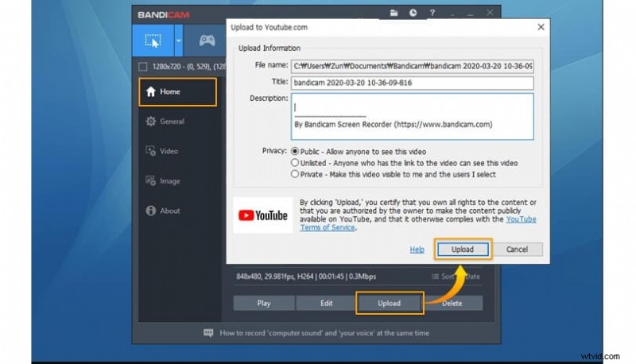The width and height of the screenshot is (636, 364).
Task: Close the Upload to Youtube.com dialog
Action: click(x=541, y=27)
